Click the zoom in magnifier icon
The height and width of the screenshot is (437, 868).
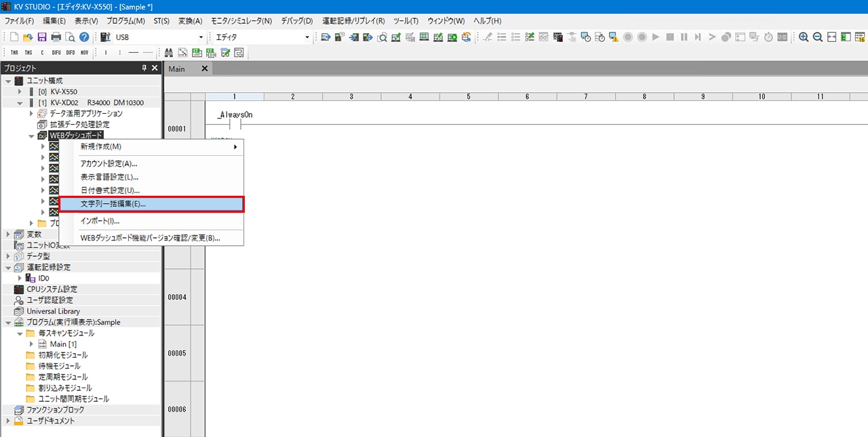[804, 37]
